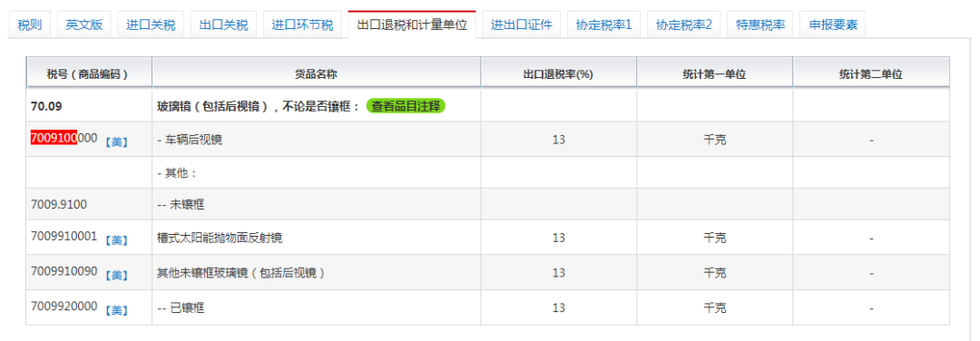Open the 【美】 link for 7009910090
The image size is (980, 341).
coord(116,276)
